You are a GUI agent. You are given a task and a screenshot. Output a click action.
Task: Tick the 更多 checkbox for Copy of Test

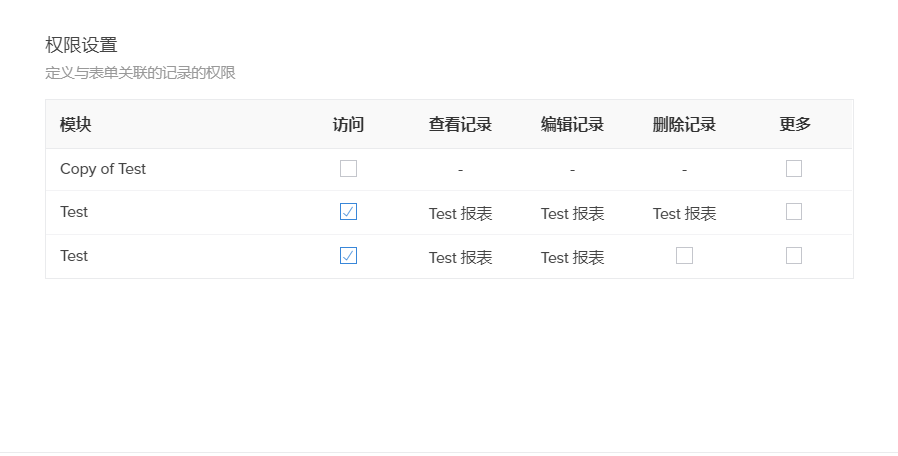tap(794, 169)
